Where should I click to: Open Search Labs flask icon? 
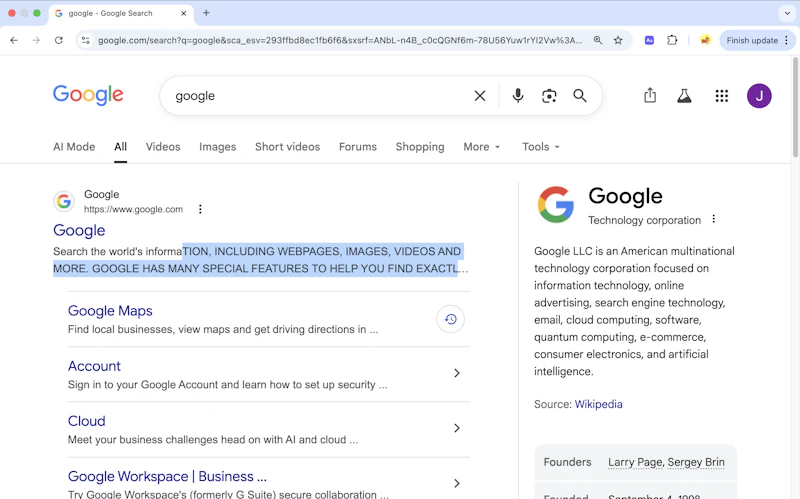coord(684,95)
